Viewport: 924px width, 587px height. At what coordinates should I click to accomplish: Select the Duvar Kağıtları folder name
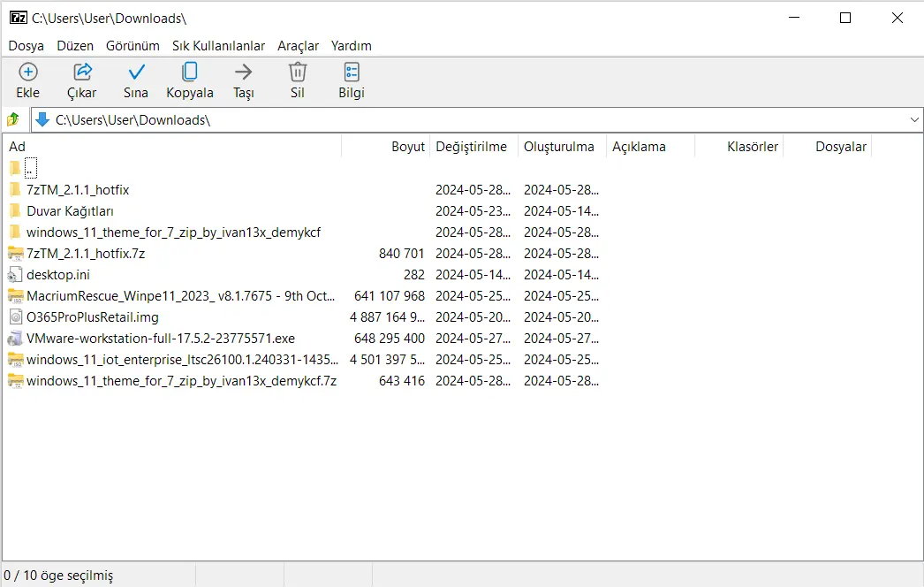[70, 210]
